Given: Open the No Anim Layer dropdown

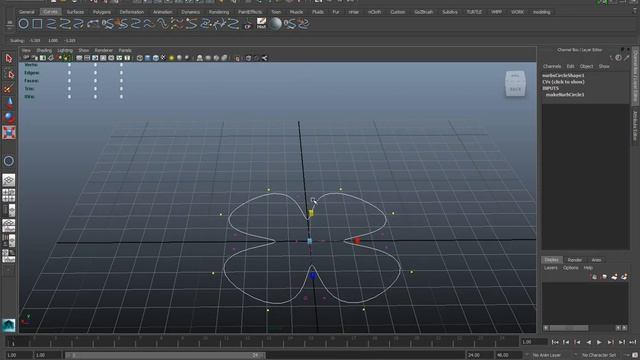Looking at the screenshot, I should (x=546, y=355).
